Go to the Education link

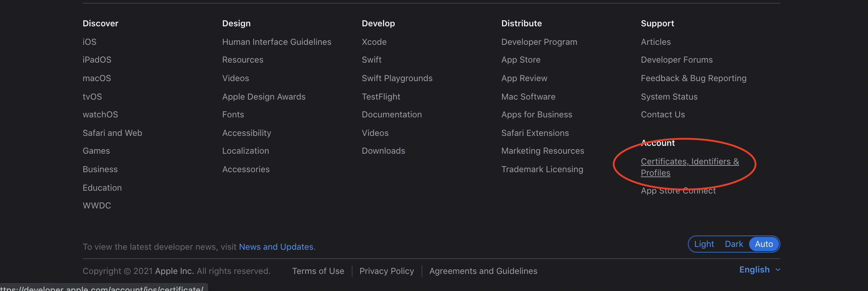point(102,188)
